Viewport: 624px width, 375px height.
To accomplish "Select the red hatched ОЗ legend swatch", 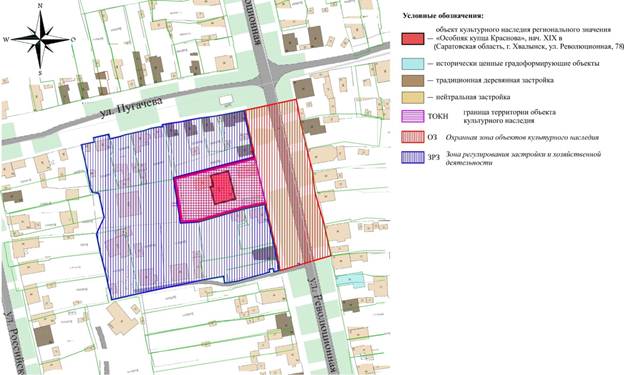I will click(413, 137).
